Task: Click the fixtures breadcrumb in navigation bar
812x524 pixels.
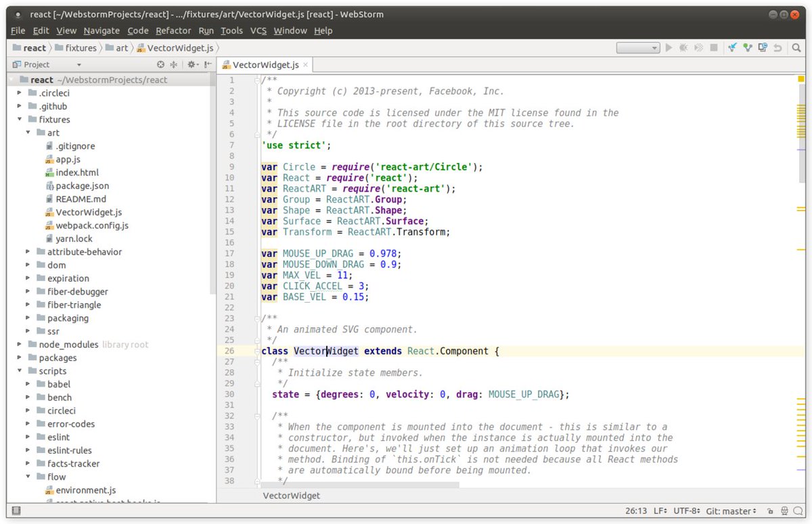Action: pos(75,48)
